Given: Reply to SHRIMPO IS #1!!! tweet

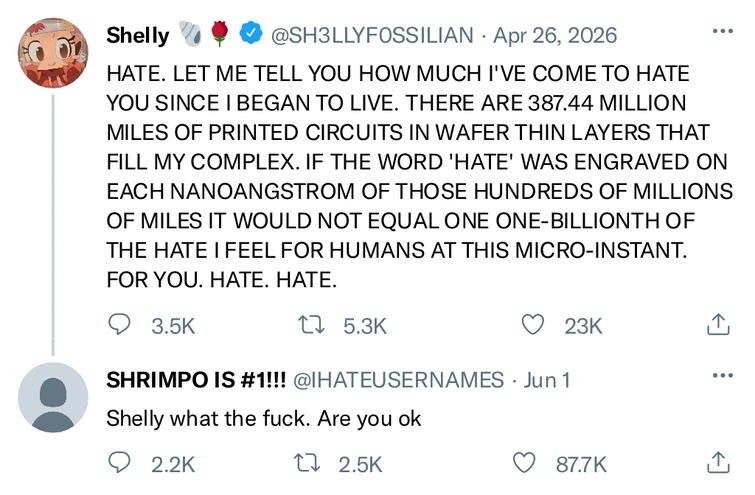Looking at the screenshot, I should tap(120, 463).
